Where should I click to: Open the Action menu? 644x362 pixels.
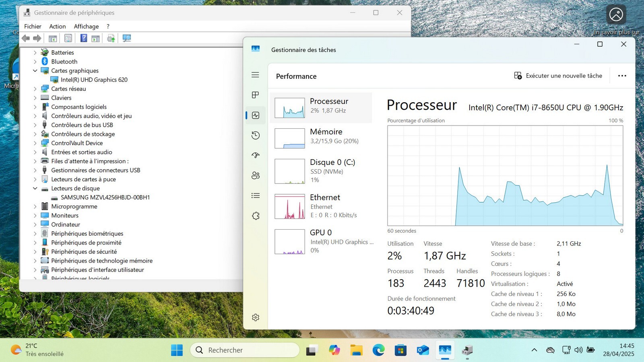pyautogui.click(x=57, y=26)
